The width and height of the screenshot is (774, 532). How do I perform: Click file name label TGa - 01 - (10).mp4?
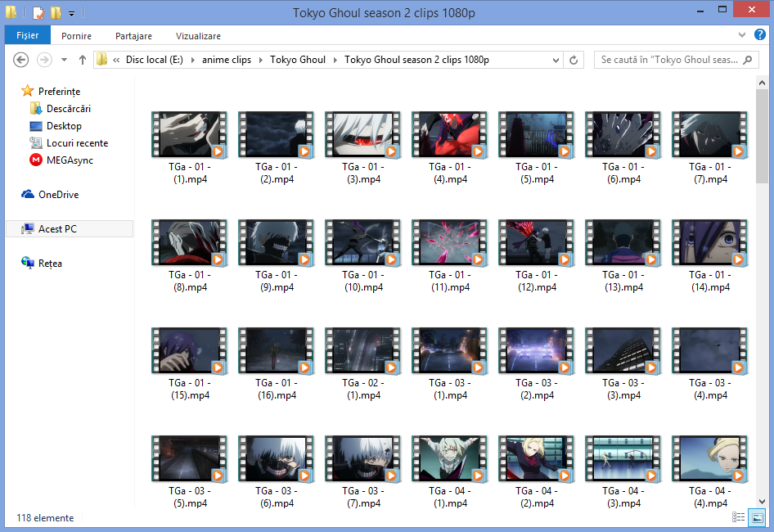[x=363, y=281]
